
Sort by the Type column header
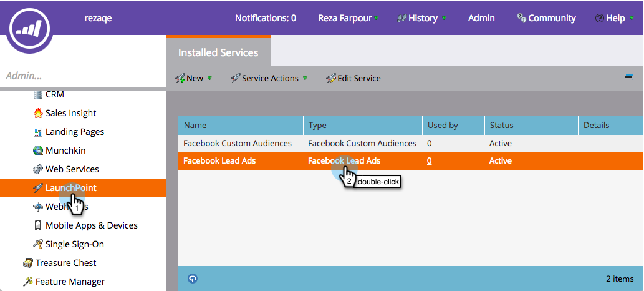[x=363, y=125]
